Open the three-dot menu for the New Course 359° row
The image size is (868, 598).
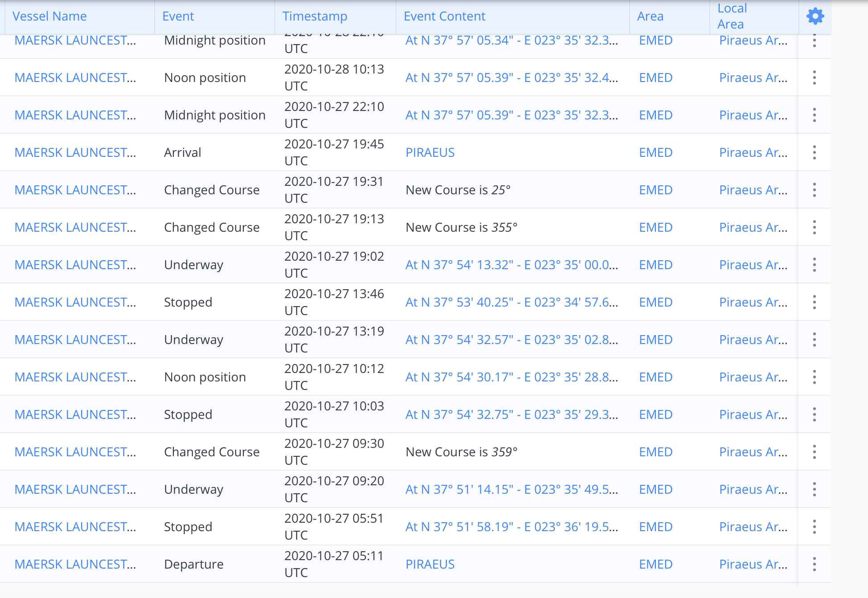815,452
